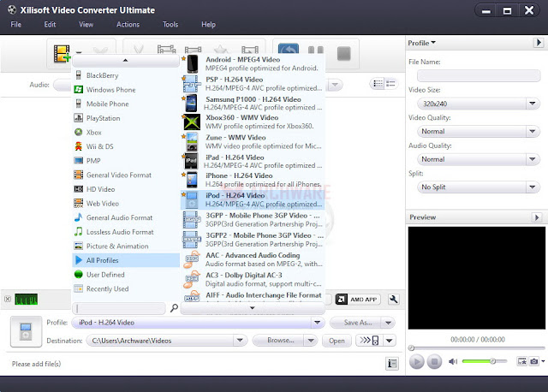Expand the Split dropdown

533,187
